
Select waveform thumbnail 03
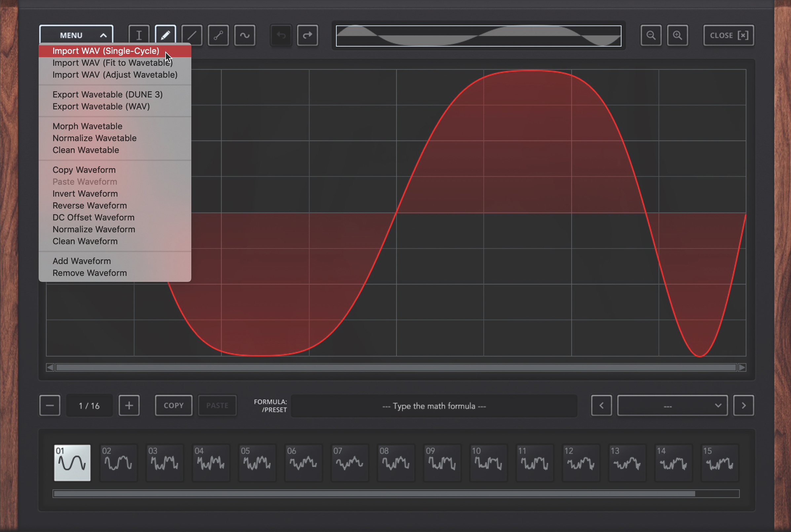[x=165, y=463]
